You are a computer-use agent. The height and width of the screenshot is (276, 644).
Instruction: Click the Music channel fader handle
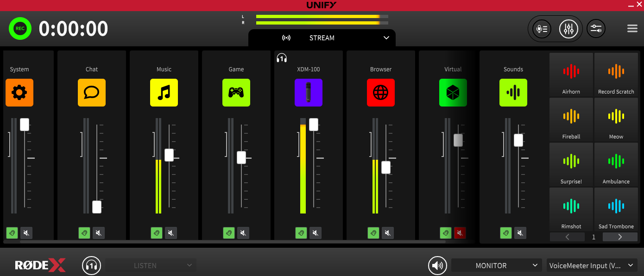169,155
